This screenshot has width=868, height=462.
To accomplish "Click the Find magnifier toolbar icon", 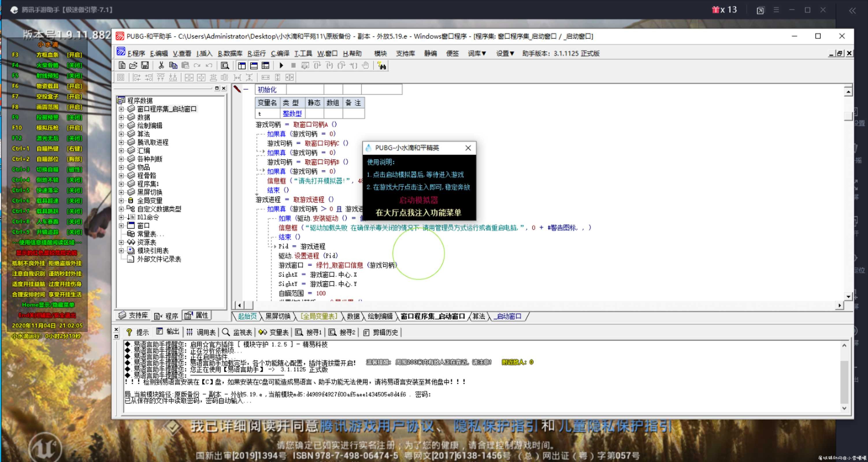I will pyautogui.click(x=225, y=65).
